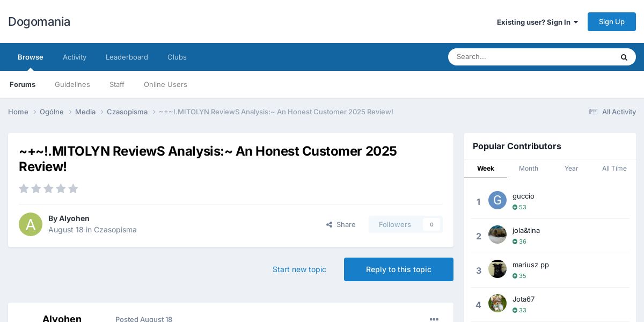Expand Existing user Sign In dropdown

[x=537, y=22]
